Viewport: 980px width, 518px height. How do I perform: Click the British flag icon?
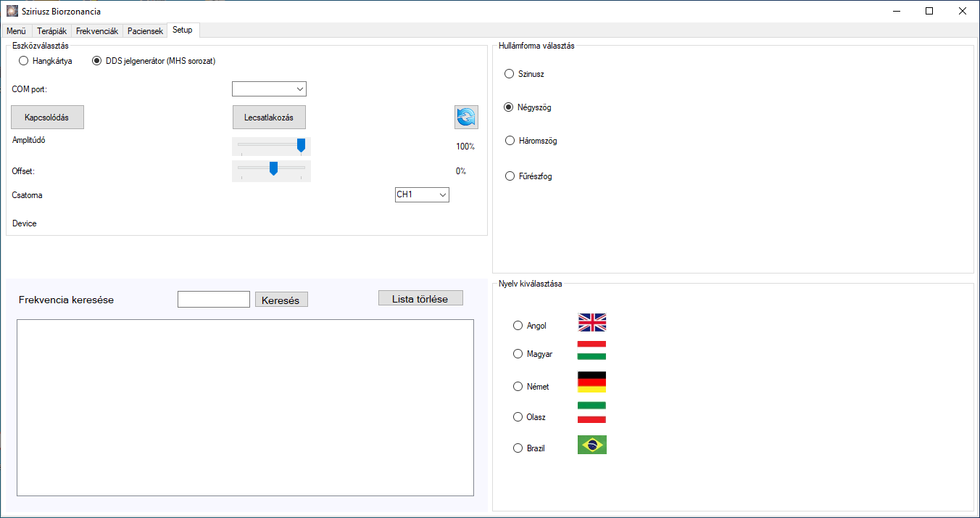591,323
